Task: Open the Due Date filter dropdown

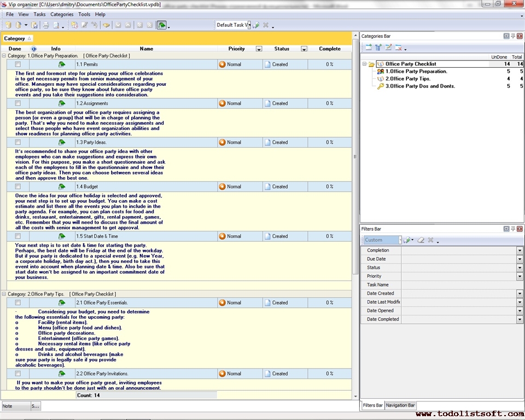Action: tap(520, 259)
